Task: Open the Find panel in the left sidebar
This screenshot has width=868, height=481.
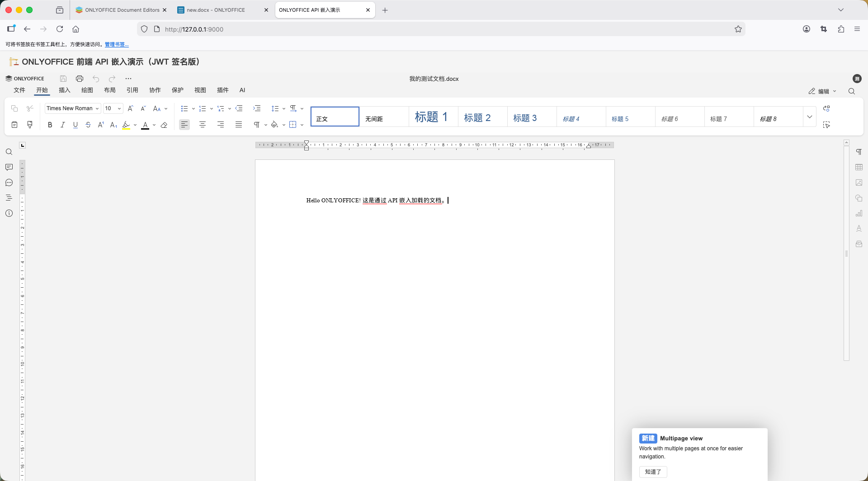Action: (x=9, y=152)
